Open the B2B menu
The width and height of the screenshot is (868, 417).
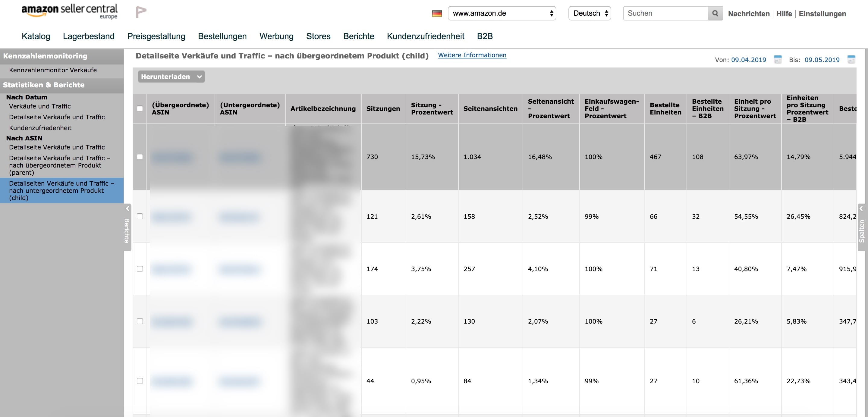(x=485, y=36)
